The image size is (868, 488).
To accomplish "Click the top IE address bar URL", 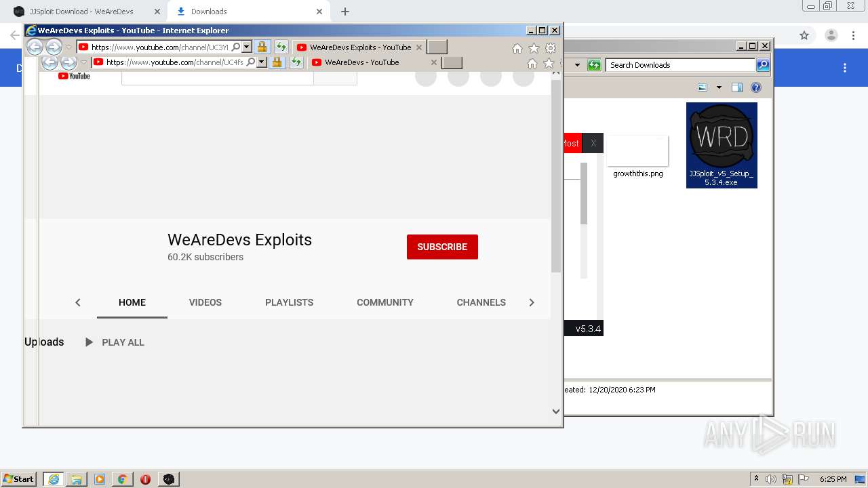I will (160, 47).
